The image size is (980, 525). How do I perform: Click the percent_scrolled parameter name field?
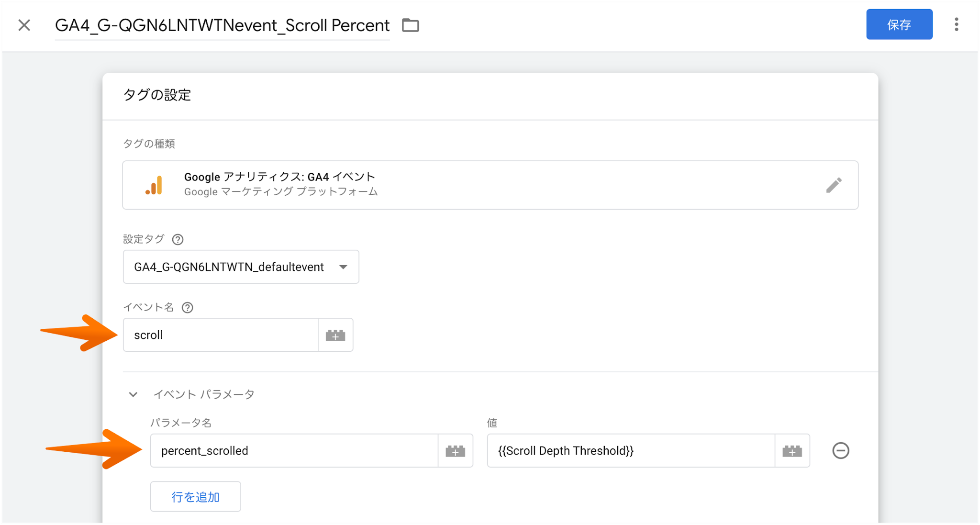pos(294,451)
